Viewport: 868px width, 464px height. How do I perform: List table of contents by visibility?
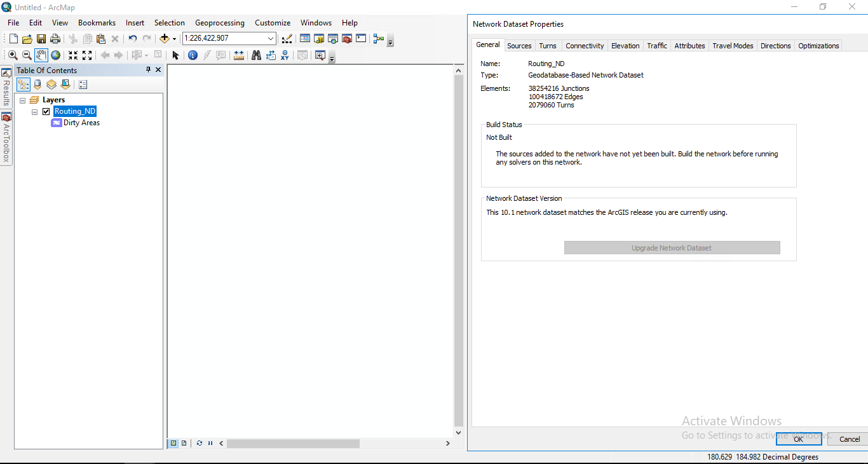(51, 85)
